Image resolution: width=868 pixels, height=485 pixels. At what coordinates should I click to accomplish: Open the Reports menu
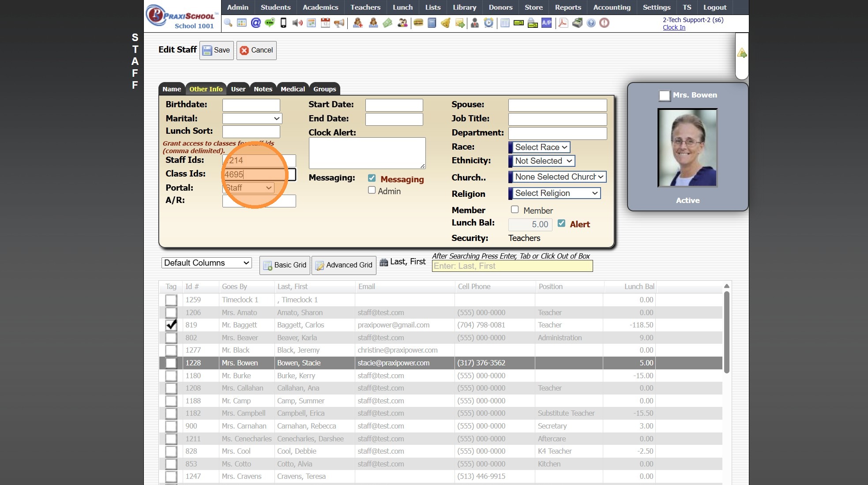coord(567,7)
